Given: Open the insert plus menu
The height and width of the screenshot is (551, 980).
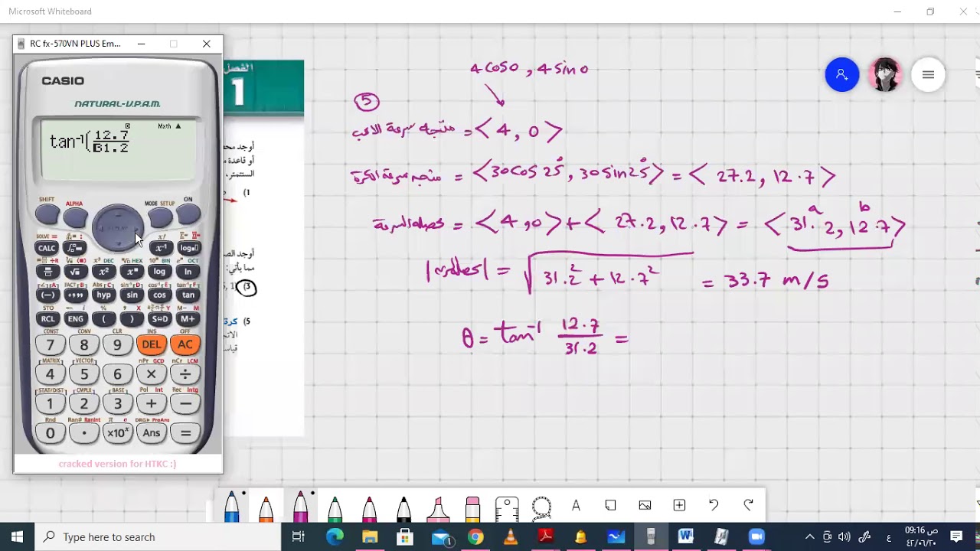Looking at the screenshot, I should 679,505.
